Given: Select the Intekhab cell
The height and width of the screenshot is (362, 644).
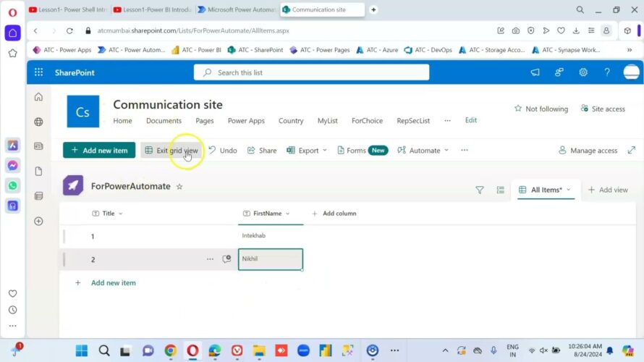Looking at the screenshot, I should point(271,236).
